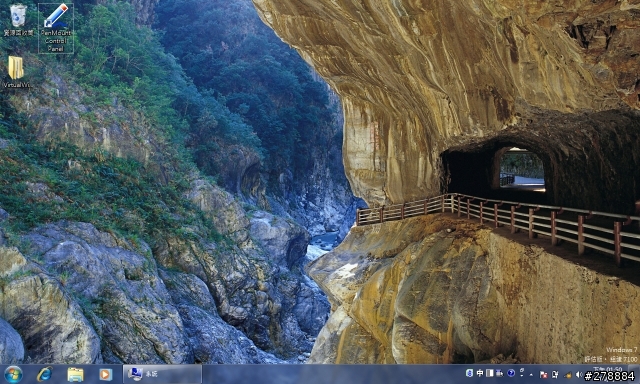Viewport: 640px width, 384px height.
Task: Open the network status tray icon
Action: [567, 374]
